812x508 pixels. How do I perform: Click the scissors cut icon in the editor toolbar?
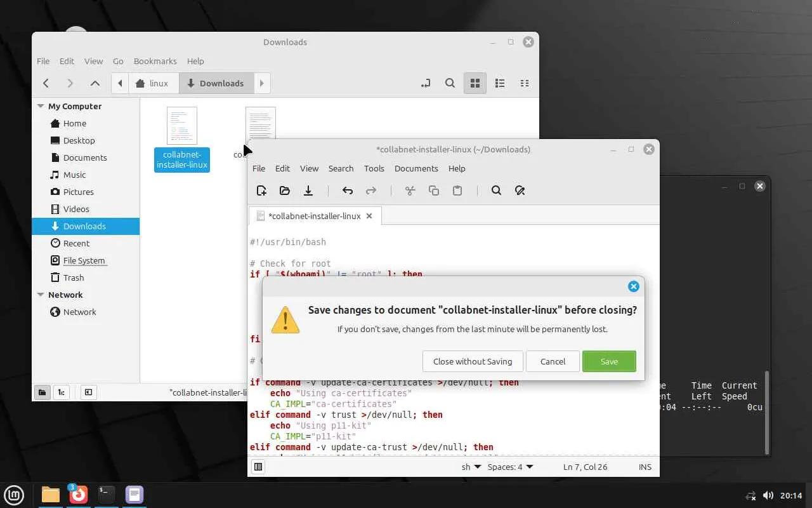click(410, 190)
